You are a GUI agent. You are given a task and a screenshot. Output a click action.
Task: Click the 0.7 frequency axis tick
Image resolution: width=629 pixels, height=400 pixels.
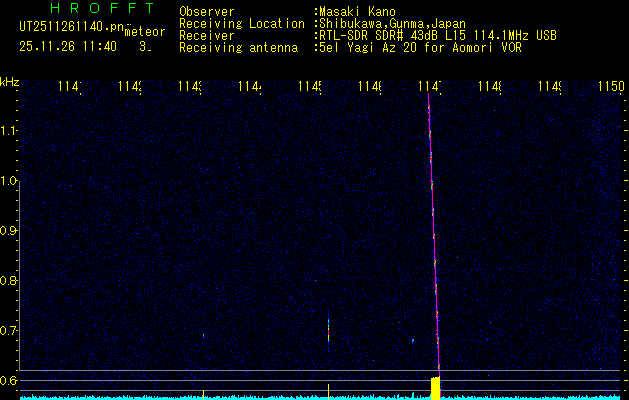click(9, 331)
